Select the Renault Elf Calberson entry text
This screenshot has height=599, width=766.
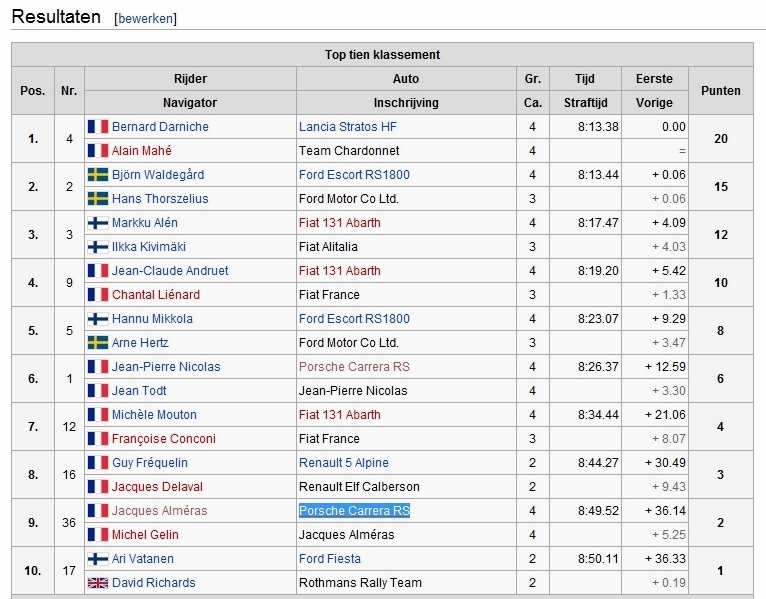(x=359, y=486)
